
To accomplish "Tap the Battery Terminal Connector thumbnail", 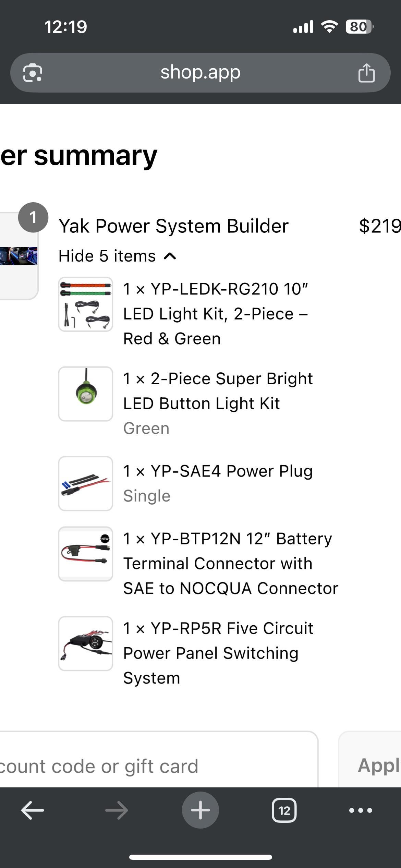I will tap(86, 554).
